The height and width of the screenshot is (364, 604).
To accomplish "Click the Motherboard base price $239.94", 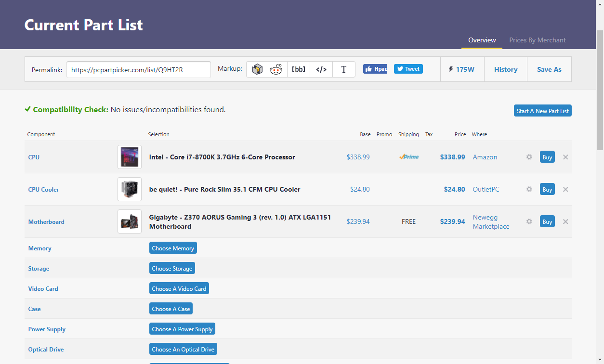I will [x=358, y=221].
